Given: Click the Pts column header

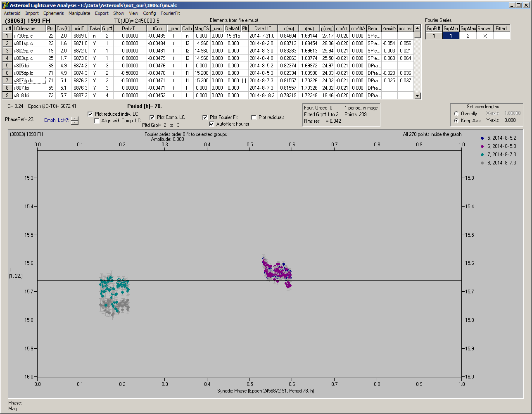Looking at the screenshot, I should click(x=50, y=29).
